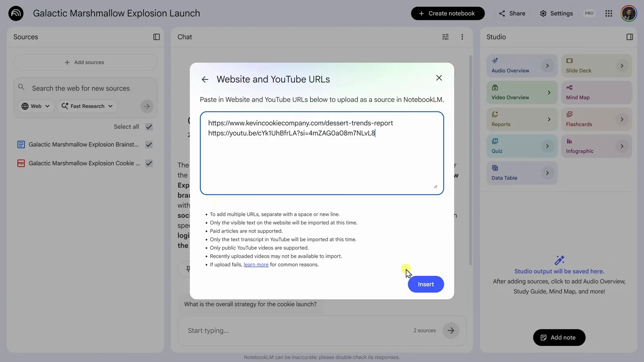Open the learn more link
644x362 pixels.
256,265
